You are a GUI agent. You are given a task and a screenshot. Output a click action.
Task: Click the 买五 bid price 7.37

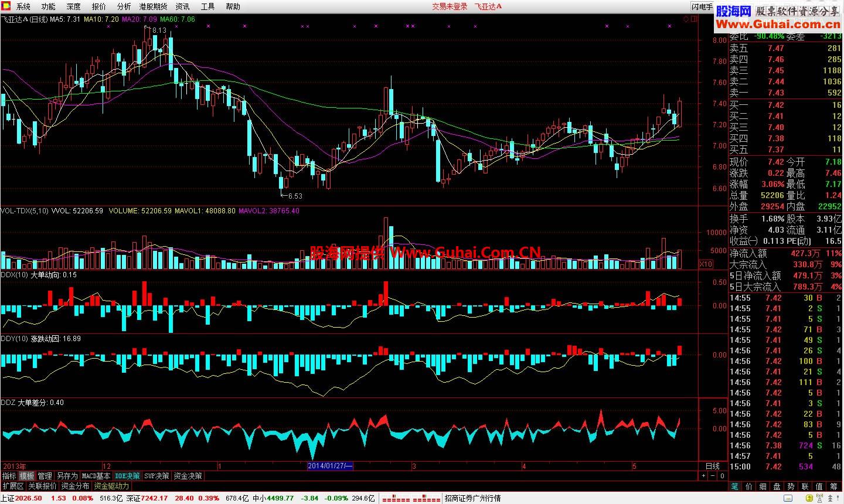(775, 149)
